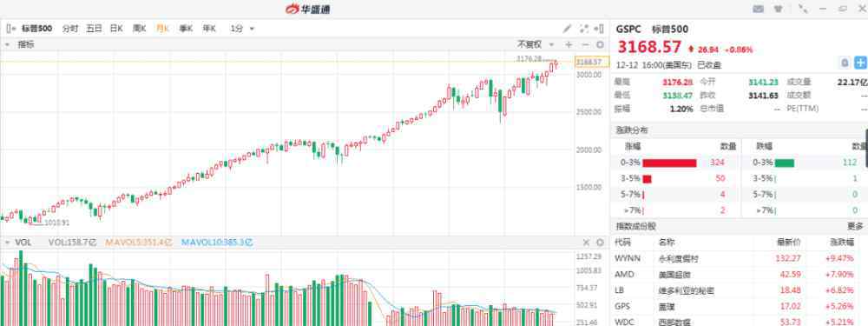Open the mail messages icon
The image size is (868, 326).
759,9
